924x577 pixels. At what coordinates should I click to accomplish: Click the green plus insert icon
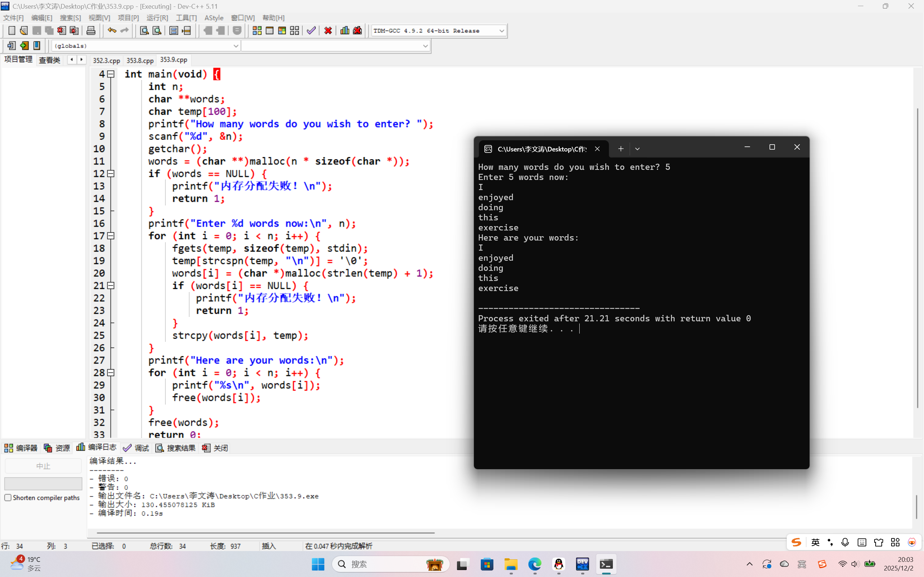[24, 46]
